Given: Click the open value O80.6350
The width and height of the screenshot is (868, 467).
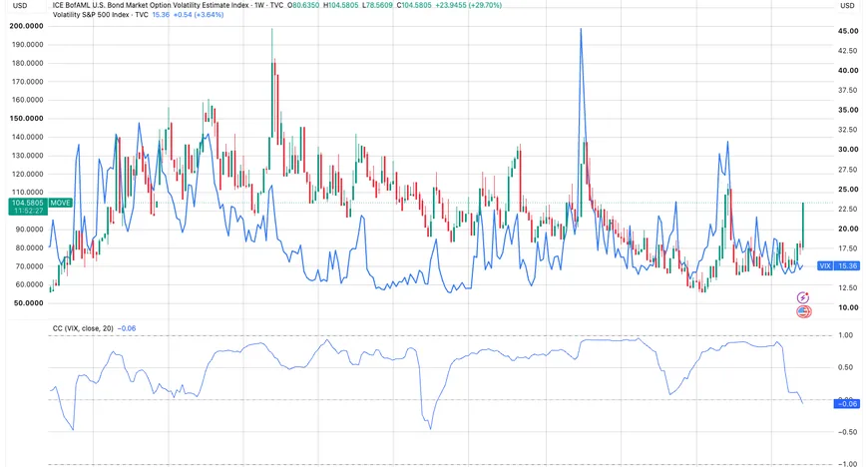Looking at the screenshot, I should [x=305, y=5].
